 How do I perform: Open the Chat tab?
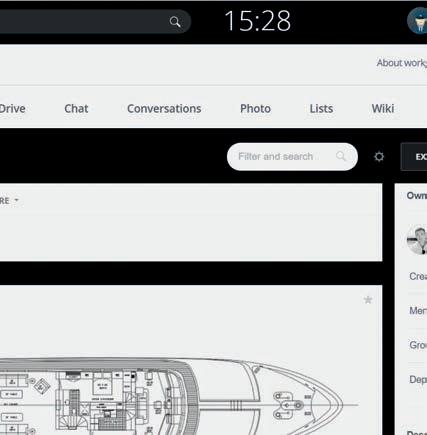coord(76,109)
